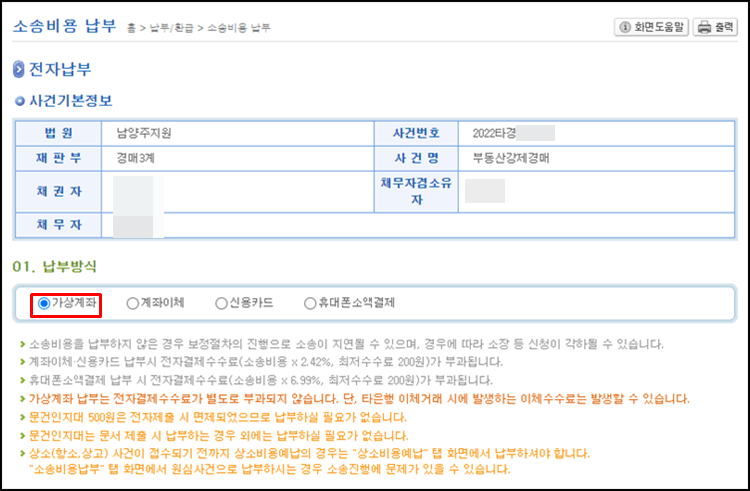
Task: Click the 사건기본정보 bullet icon
Action: pos(20,101)
